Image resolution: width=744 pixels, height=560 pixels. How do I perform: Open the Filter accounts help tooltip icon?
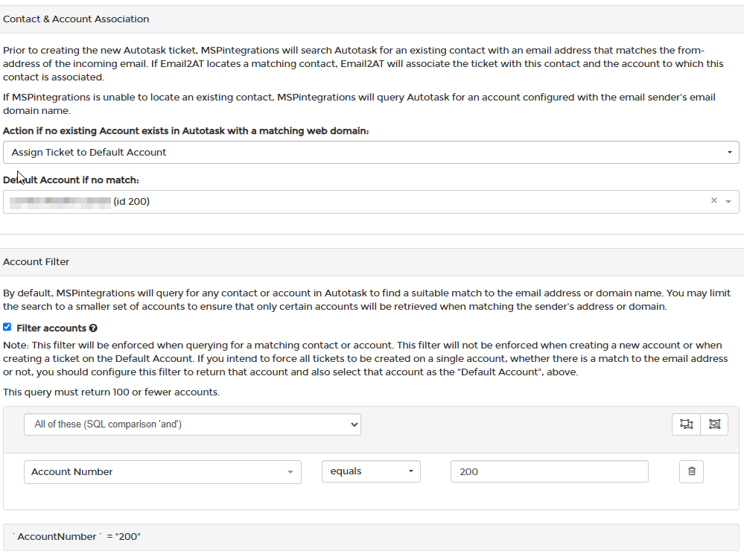coord(94,328)
